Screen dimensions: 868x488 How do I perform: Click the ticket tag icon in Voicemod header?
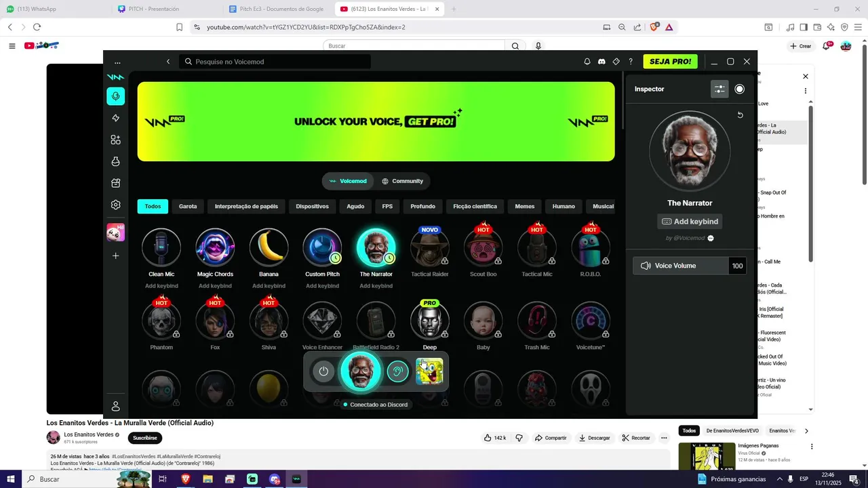pyautogui.click(x=616, y=62)
